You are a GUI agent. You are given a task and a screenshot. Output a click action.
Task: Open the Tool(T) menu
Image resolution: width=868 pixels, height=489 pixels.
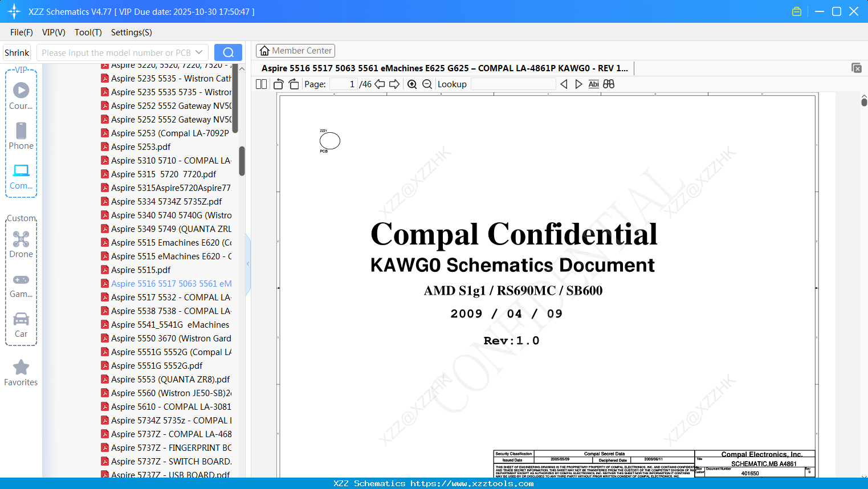coord(88,32)
